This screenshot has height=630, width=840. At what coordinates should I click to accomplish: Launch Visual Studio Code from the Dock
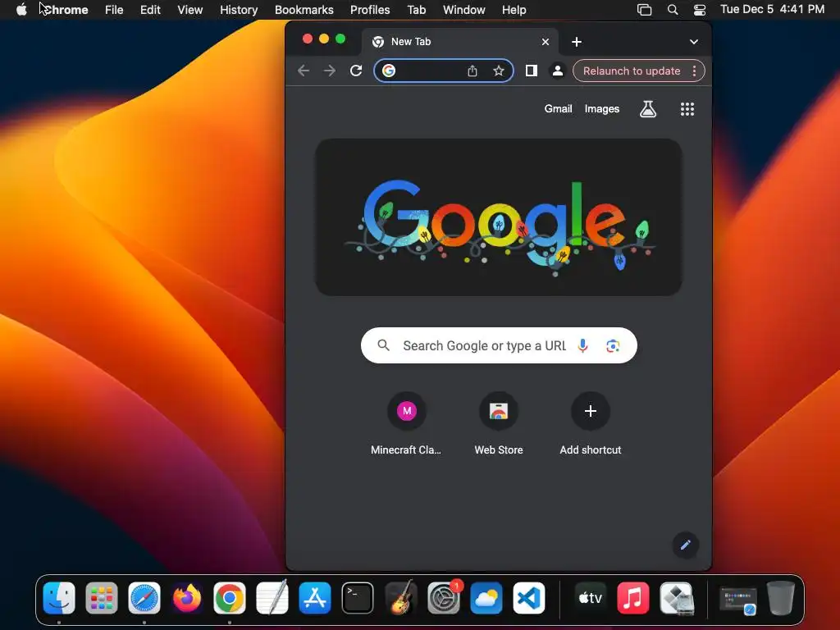click(529, 598)
